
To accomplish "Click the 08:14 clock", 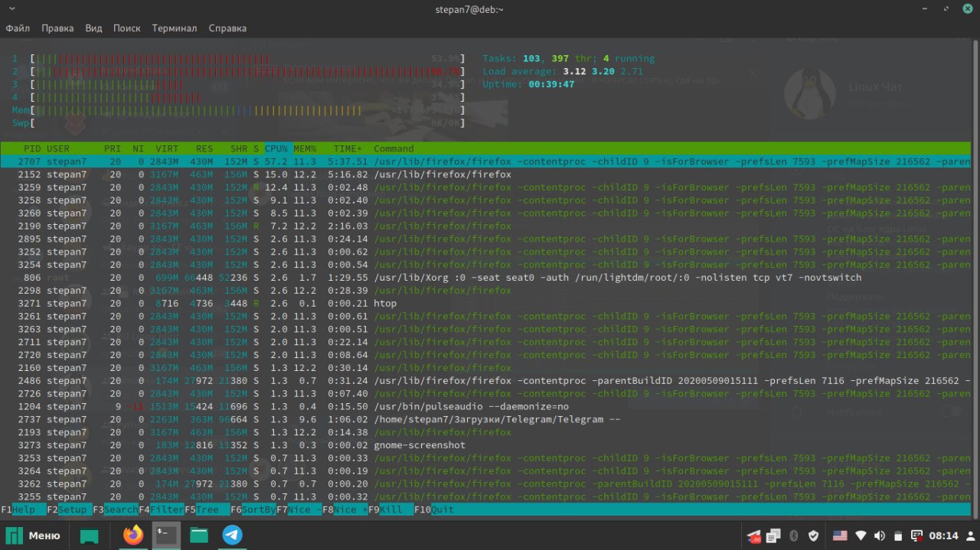I will [944, 535].
